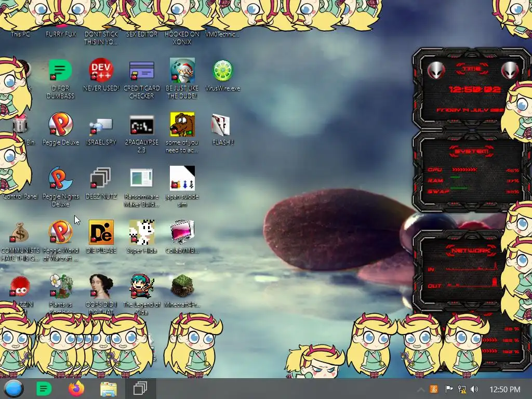Click the OUT traffic graph line
This screenshot has height=399, width=532.
(x=472, y=283)
